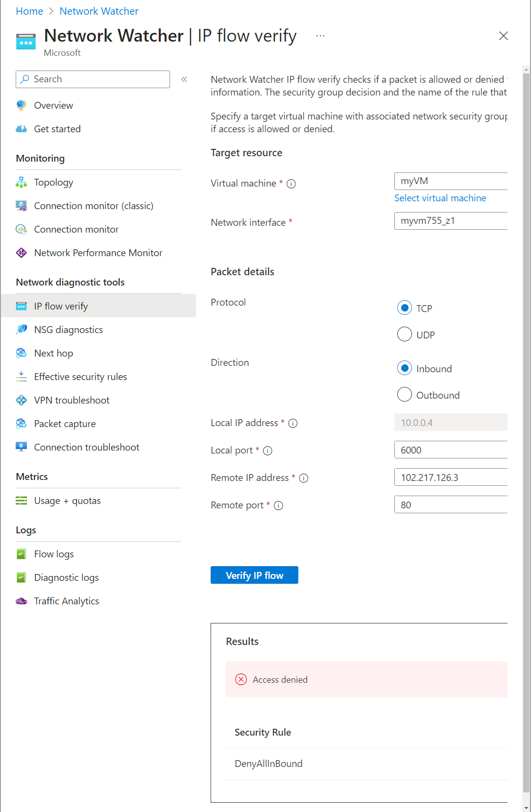Image resolution: width=531 pixels, height=812 pixels.
Task: Click the Effective security rules icon
Action: (21, 377)
